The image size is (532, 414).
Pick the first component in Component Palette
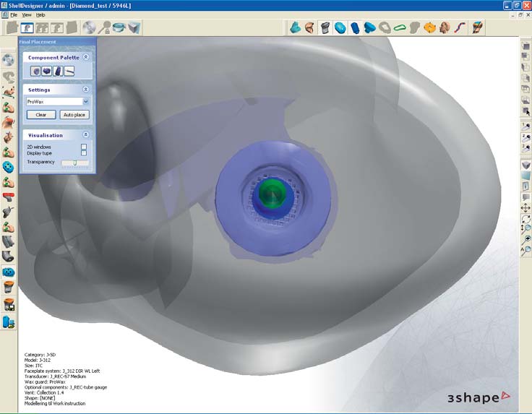[35, 71]
